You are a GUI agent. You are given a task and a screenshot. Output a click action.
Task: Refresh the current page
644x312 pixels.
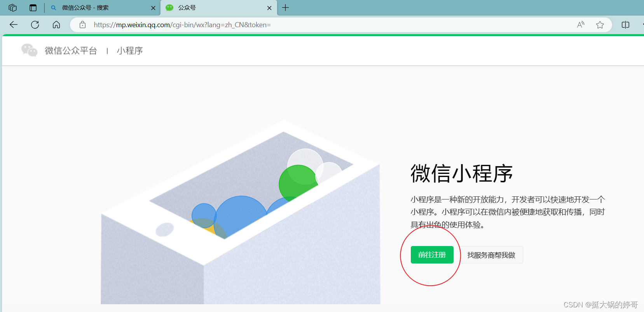point(35,25)
